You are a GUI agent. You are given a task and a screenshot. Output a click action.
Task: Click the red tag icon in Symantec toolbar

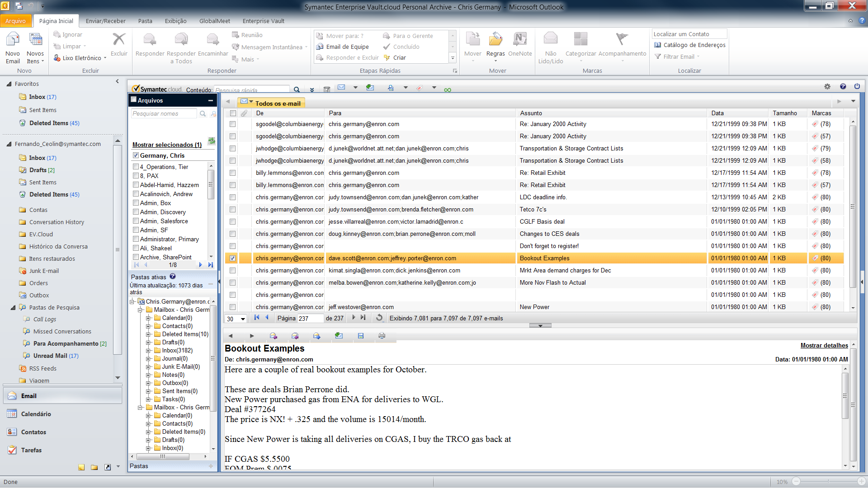point(420,88)
